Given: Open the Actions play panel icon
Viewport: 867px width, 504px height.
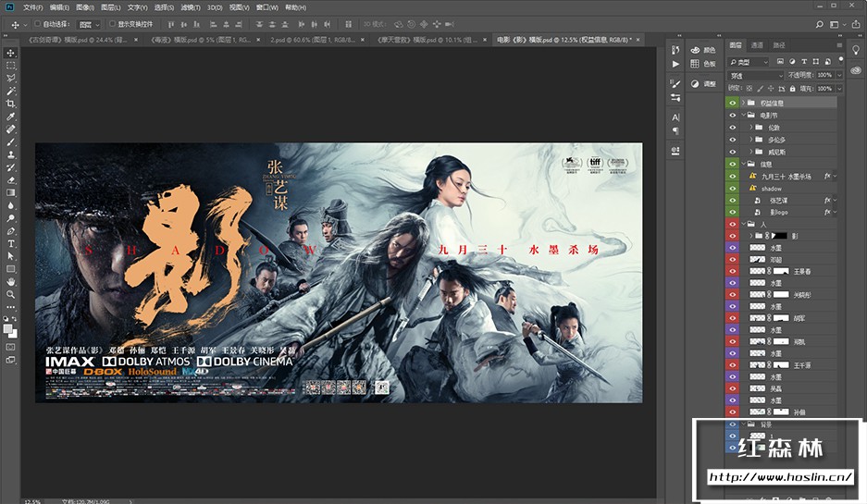Looking at the screenshot, I should tap(675, 64).
